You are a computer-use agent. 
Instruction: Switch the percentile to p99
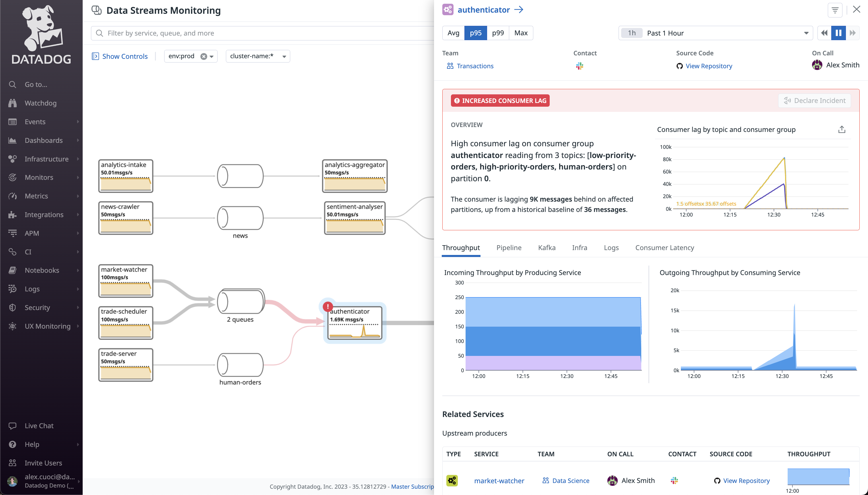coord(498,33)
